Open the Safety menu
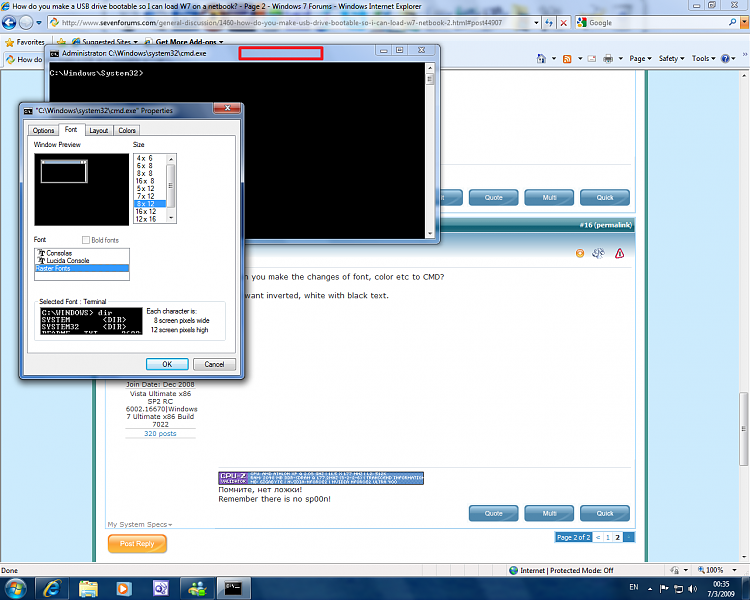 [671, 58]
